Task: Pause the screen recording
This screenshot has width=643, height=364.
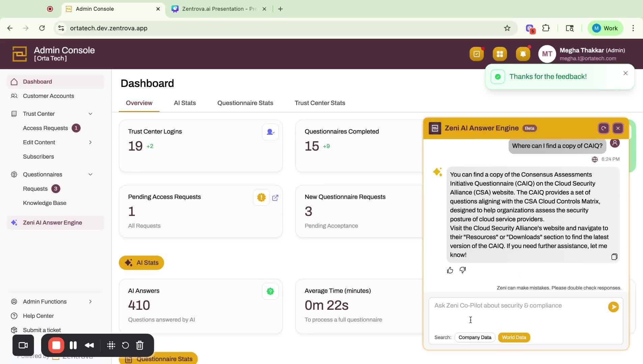Action: [x=73, y=345]
